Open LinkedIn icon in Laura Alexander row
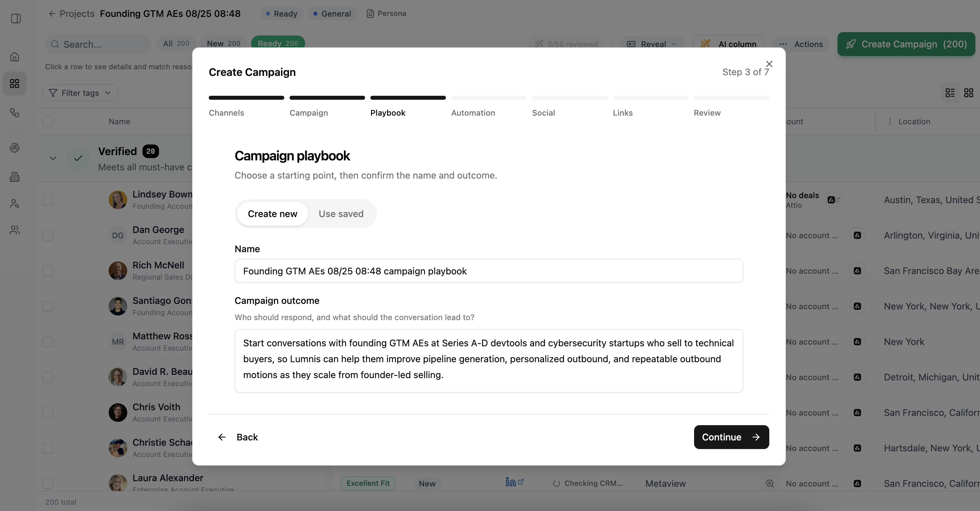This screenshot has width=980, height=511. (x=514, y=482)
